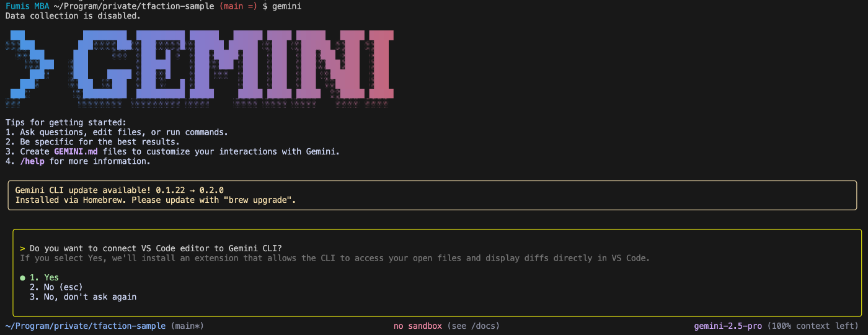Click the yellow prompt arrow before "Do you want"
This screenshot has width=868, height=335.
pyautogui.click(x=22, y=248)
